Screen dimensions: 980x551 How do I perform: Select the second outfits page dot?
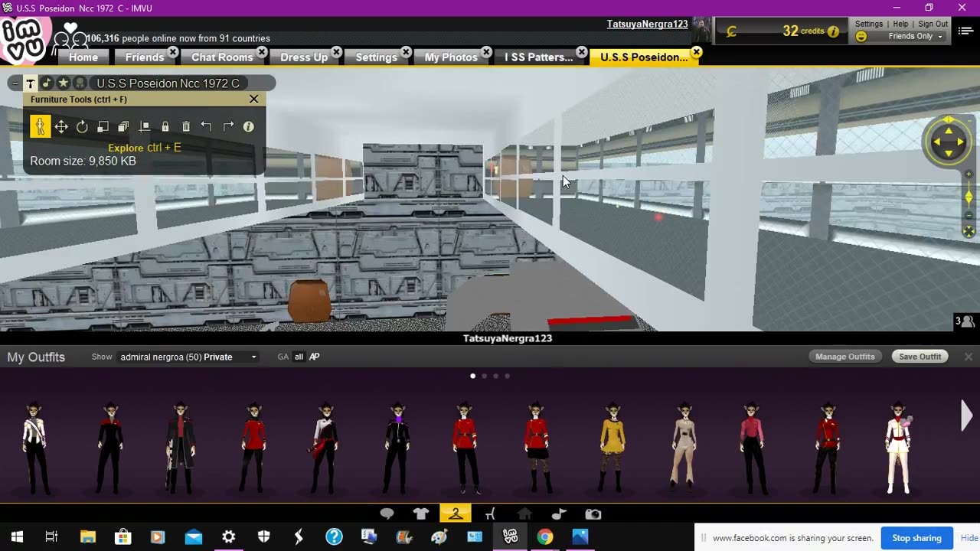[x=484, y=376]
